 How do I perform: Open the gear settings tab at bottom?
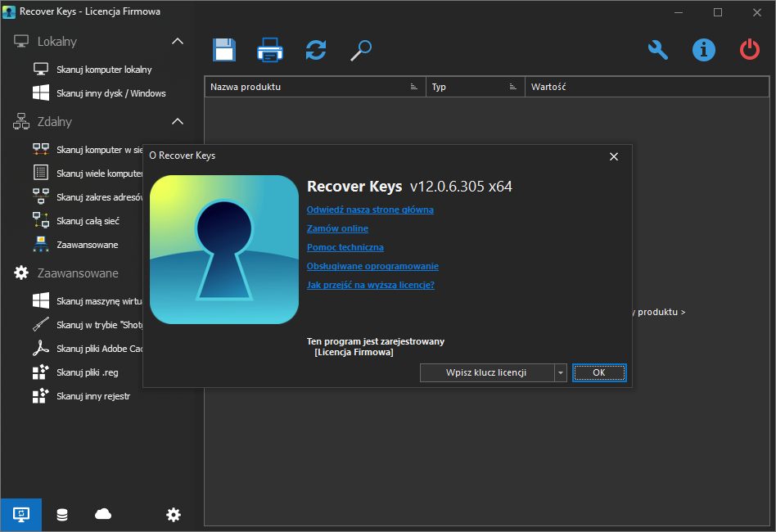(174, 515)
